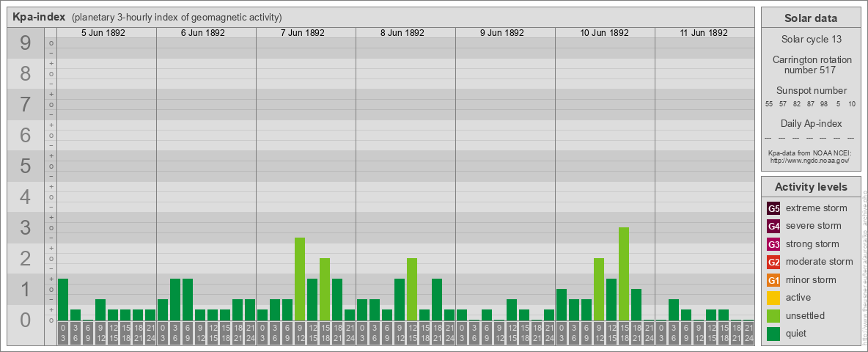Click the large 0 on the Kp axis
Viewport: 868px width, 352px height.
[26, 320]
